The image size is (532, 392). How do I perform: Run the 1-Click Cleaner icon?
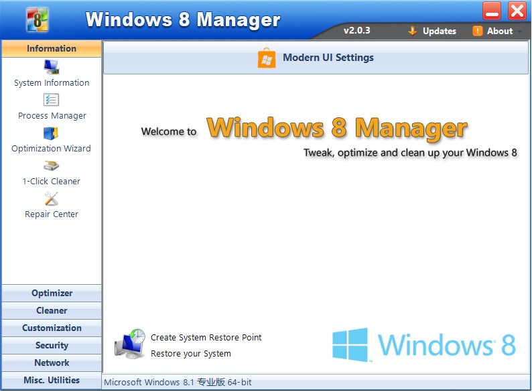[51, 166]
